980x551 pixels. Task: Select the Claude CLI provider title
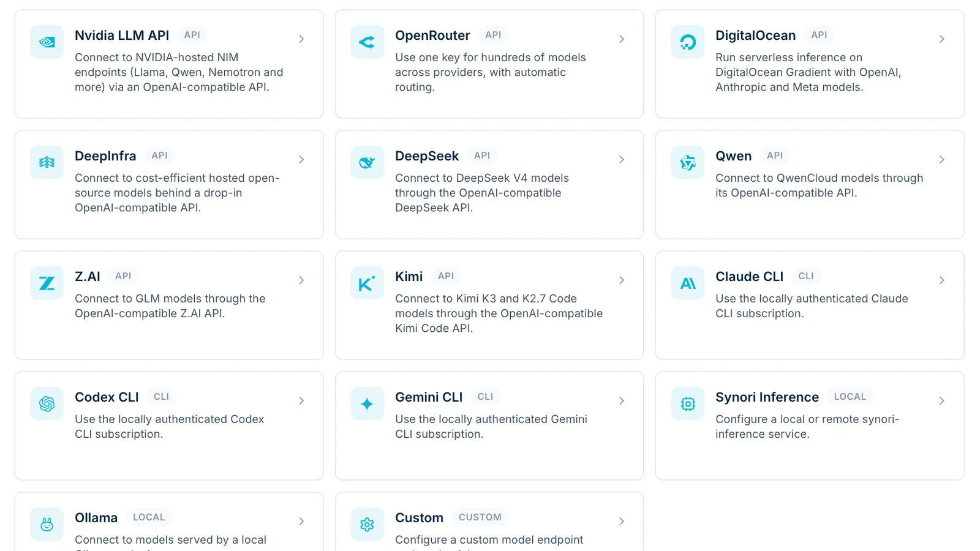click(750, 277)
